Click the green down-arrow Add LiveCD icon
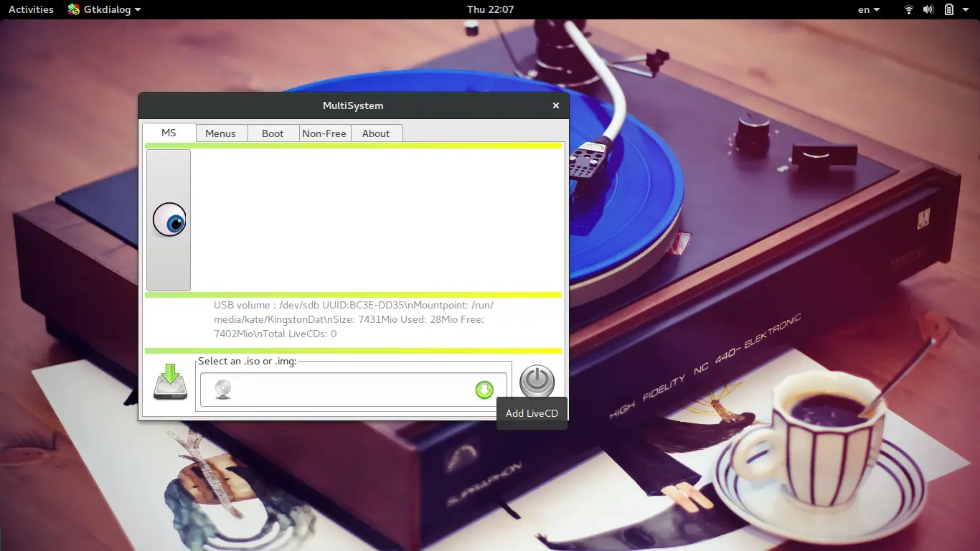Viewport: 980px width, 551px height. click(484, 390)
